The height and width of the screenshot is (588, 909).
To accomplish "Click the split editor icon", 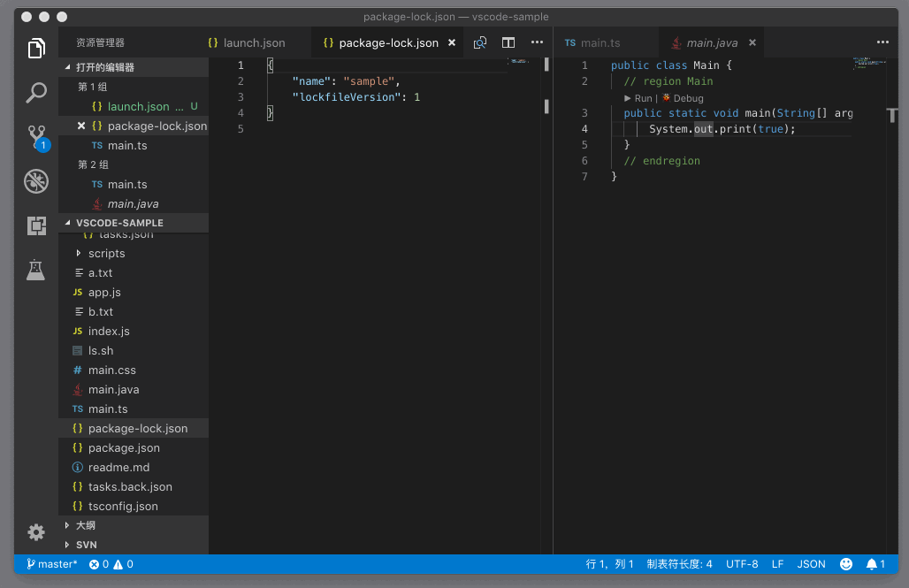I will [508, 42].
